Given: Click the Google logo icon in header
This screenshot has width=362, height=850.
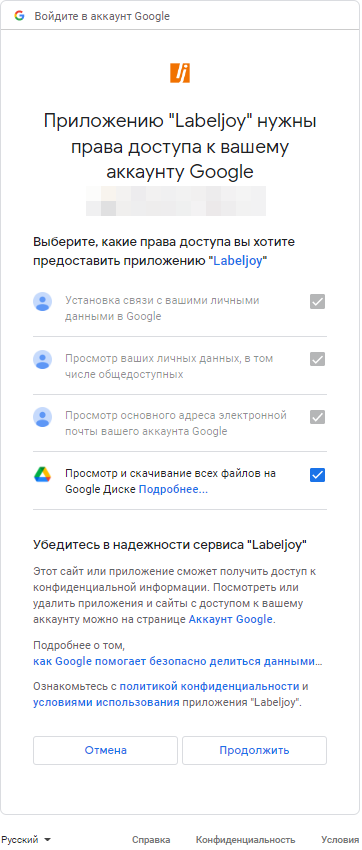Looking at the screenshot, I should [x=20, y=16].
